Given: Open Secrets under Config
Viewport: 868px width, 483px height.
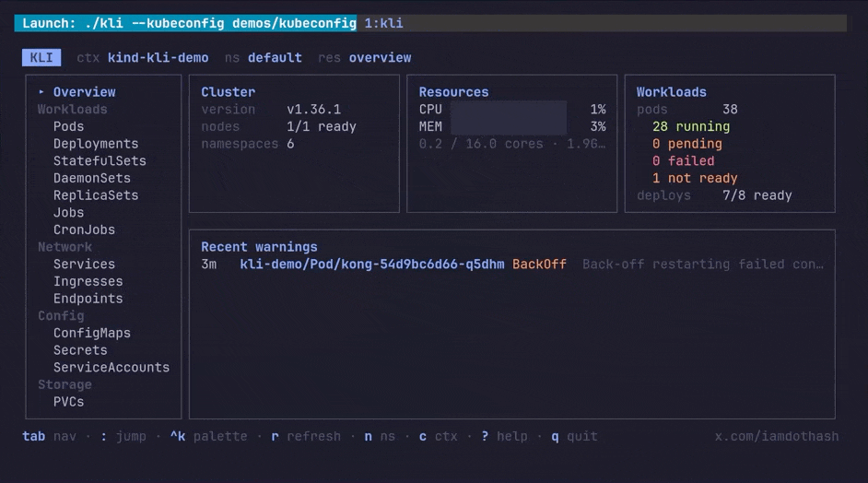Looking at the screenshot, I should click(x=80, y=349).
